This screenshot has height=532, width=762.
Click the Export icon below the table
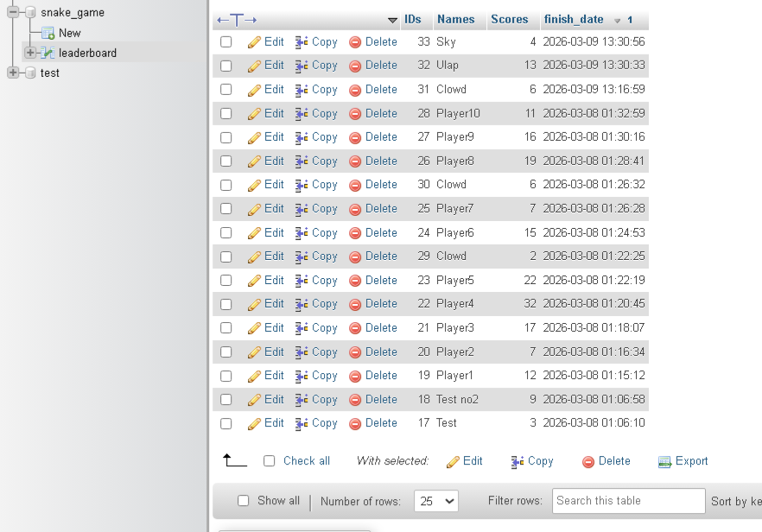664,461
